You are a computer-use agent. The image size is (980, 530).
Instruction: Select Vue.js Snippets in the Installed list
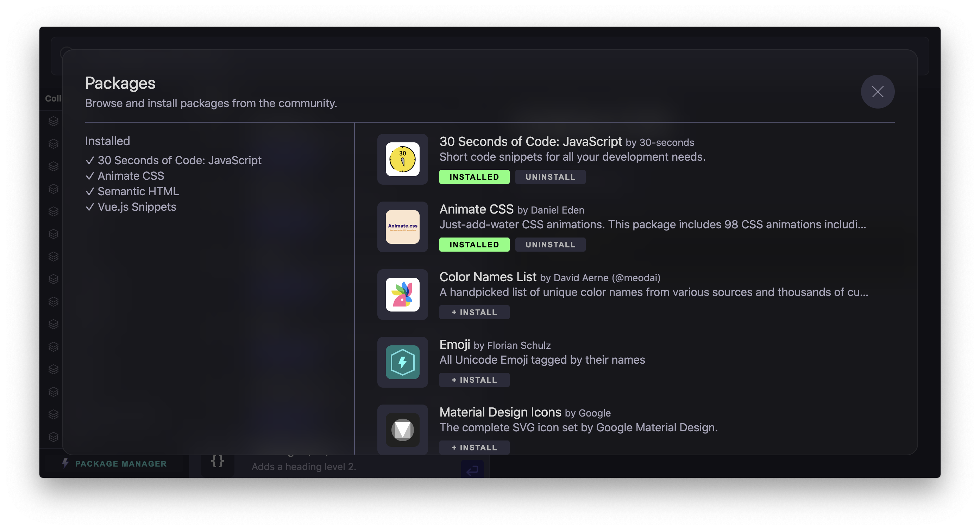(x=137, y=207)
